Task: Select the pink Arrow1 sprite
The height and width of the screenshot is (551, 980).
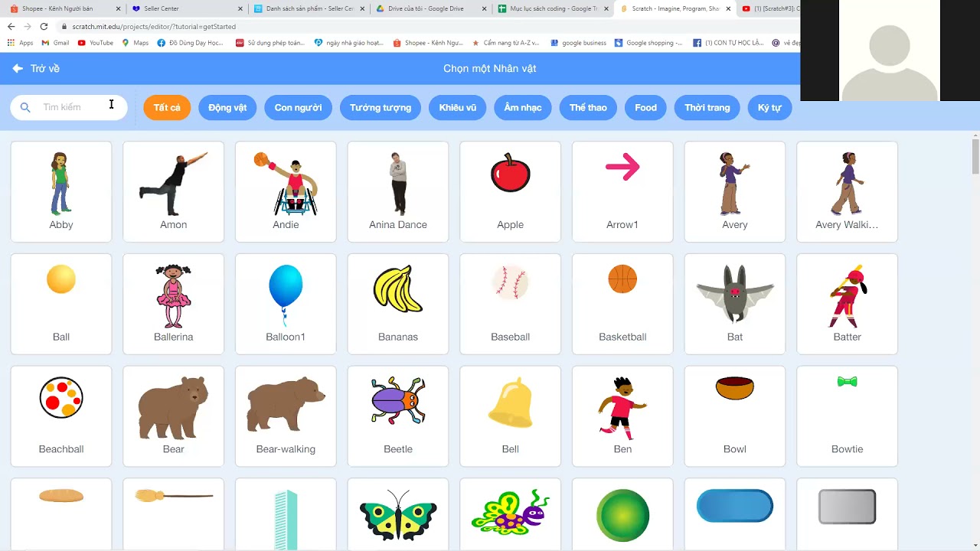Action: pyautogui.click(x=622, y=191)
